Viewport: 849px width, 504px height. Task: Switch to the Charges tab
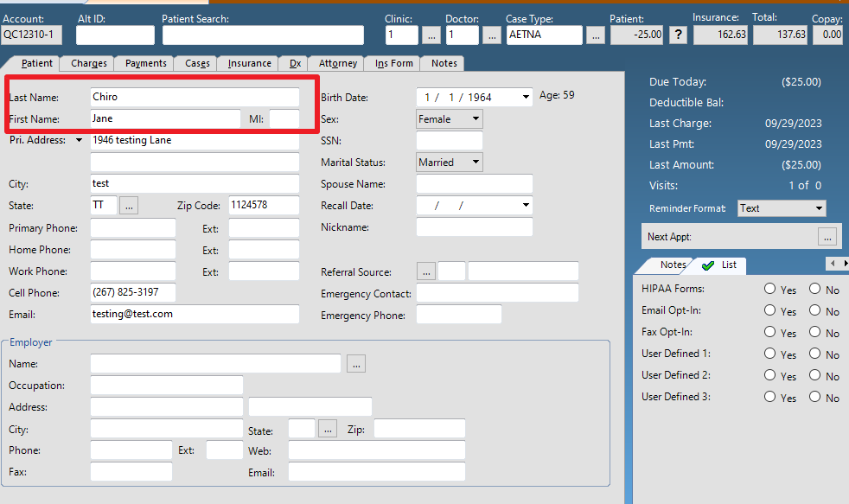pyautogui.click(x=89, y=63)
